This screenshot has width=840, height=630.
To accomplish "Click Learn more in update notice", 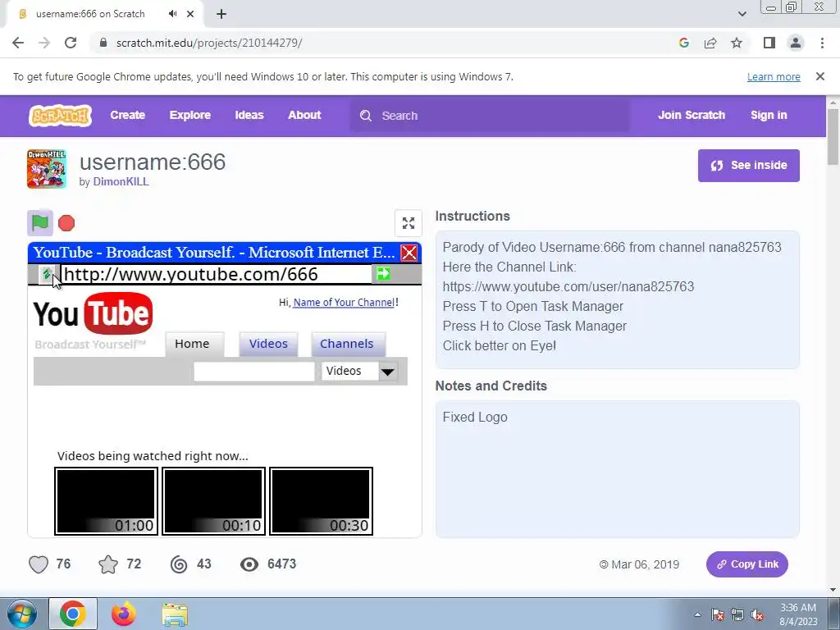I will [x=774, y=76].
